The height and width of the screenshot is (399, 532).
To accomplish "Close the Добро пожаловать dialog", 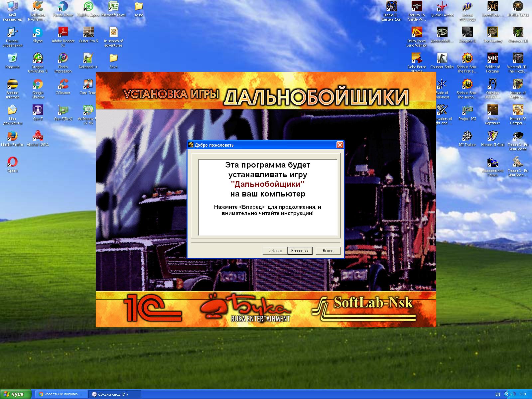I will (x=339, y=145).
